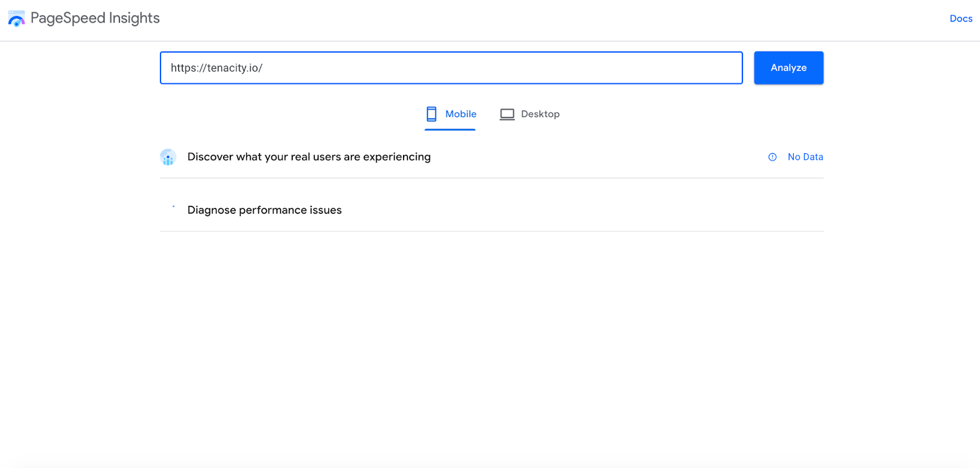Click the round real-users experience icon
The width and height of the screenshot is (980, 468).
168,157
